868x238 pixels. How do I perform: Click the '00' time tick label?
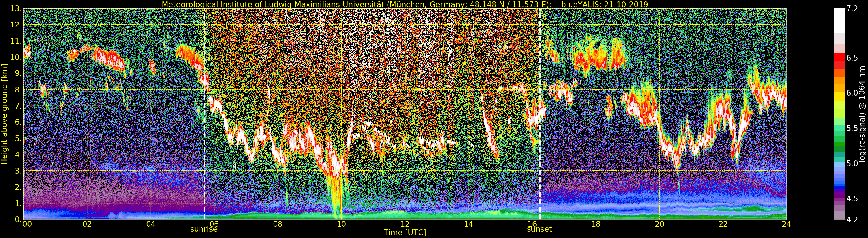tap(27, 224)
